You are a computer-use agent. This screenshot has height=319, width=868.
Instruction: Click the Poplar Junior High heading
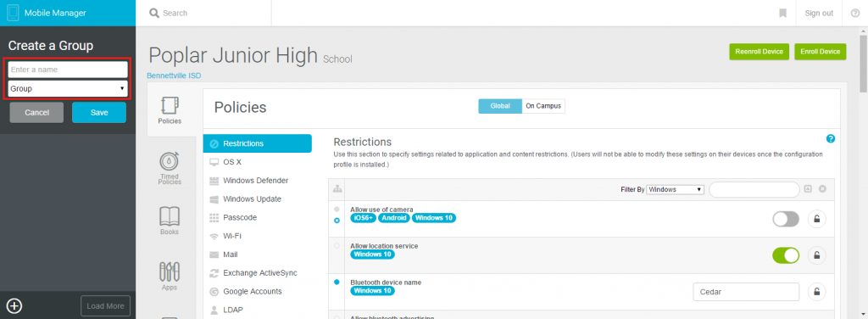coord(233,55)
